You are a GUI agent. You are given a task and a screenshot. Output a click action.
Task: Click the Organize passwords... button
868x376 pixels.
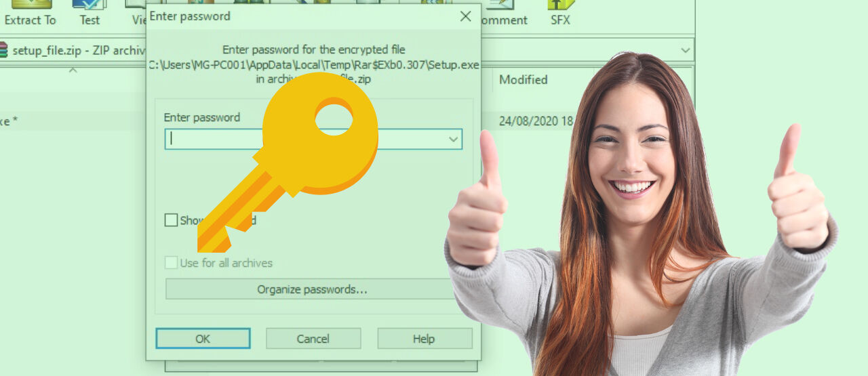pyautogui.click(x=312, y=289)
